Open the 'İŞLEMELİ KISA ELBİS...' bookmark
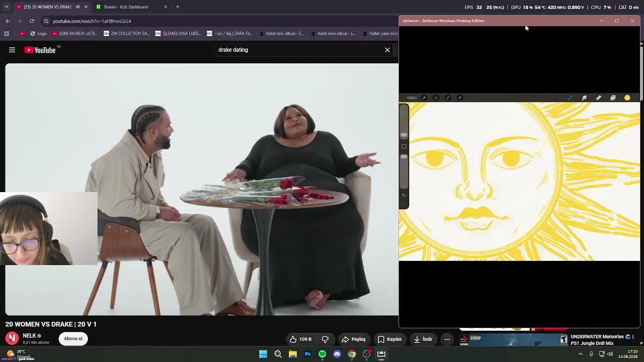644x362 pixels. click(x=178, y=34)
